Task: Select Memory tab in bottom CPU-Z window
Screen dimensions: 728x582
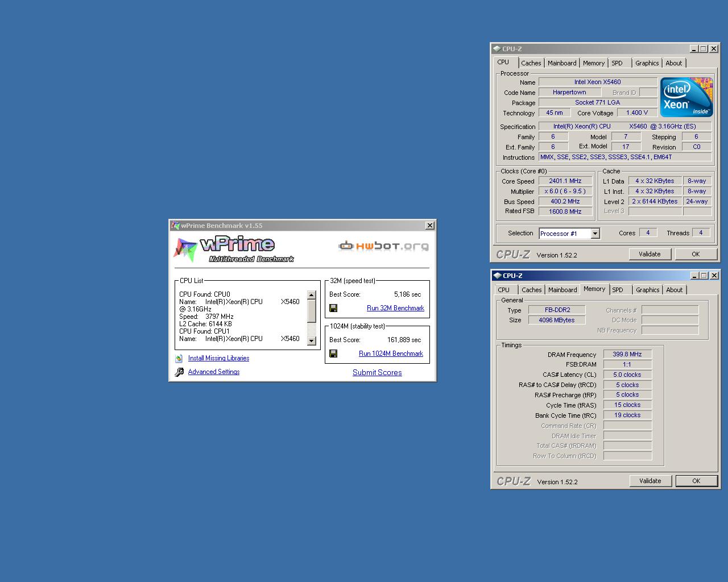Action: pos(594,289)
